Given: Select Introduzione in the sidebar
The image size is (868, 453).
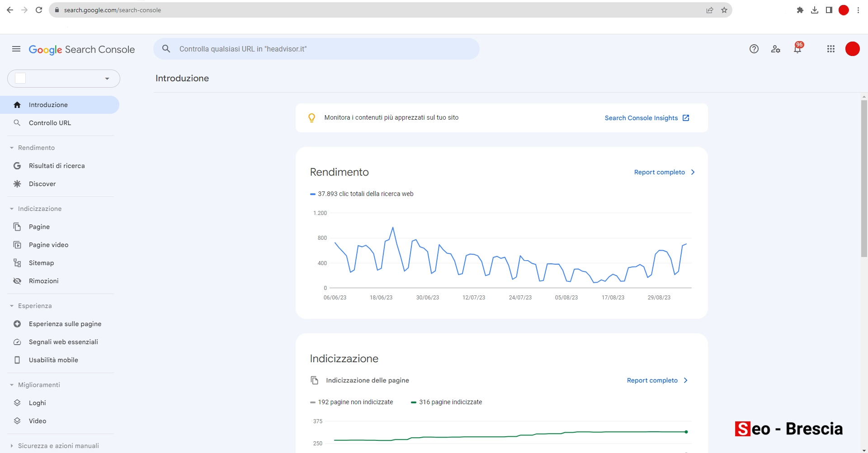Looking at the screenshot, I should coord(60,105).
